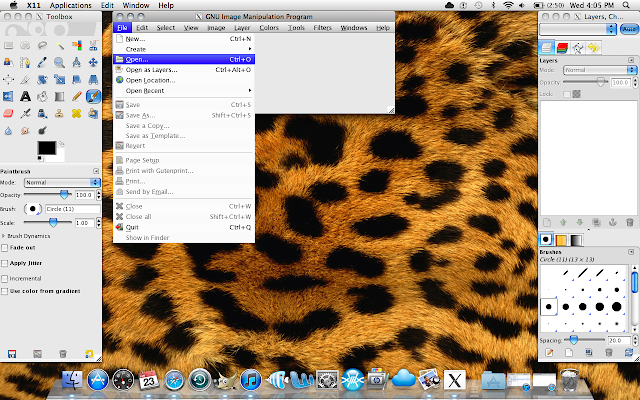
Task: Expand the Create submenu
Action: pos(184,49)
